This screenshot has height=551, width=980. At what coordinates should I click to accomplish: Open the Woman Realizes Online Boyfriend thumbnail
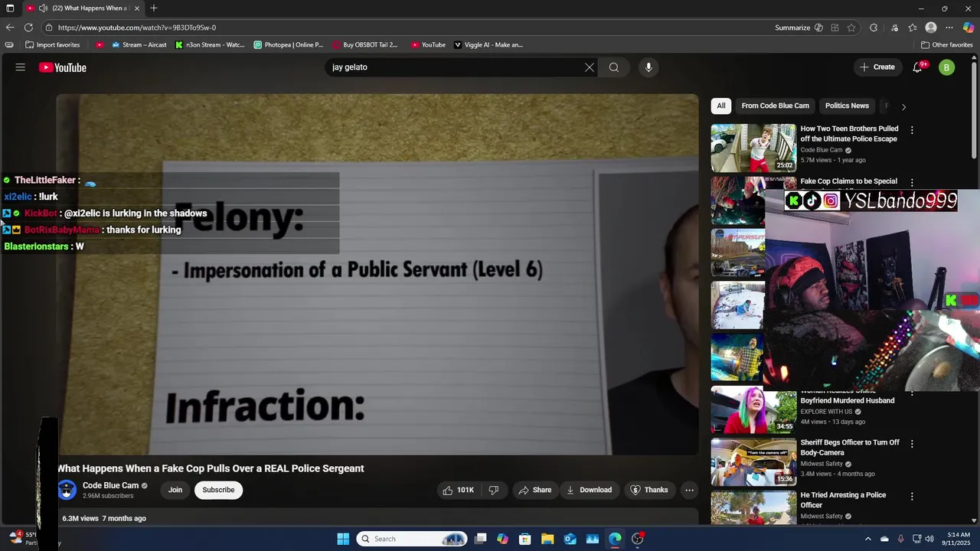[x=753, y=409]
